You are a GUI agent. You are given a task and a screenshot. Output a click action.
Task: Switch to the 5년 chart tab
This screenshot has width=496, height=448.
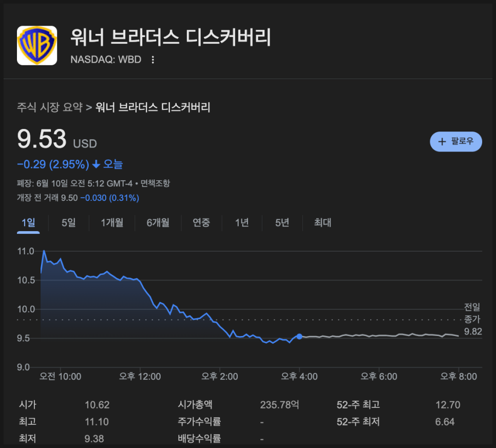point(282,222)
